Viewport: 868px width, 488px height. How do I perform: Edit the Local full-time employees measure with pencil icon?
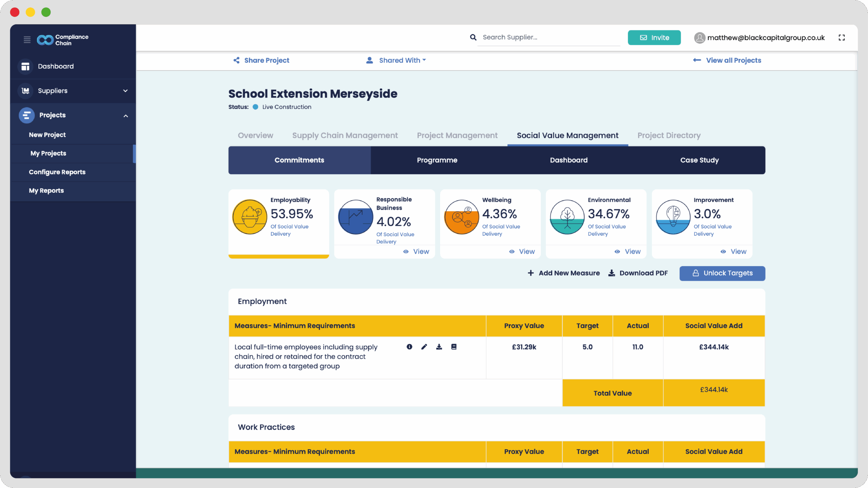(424, 347)
